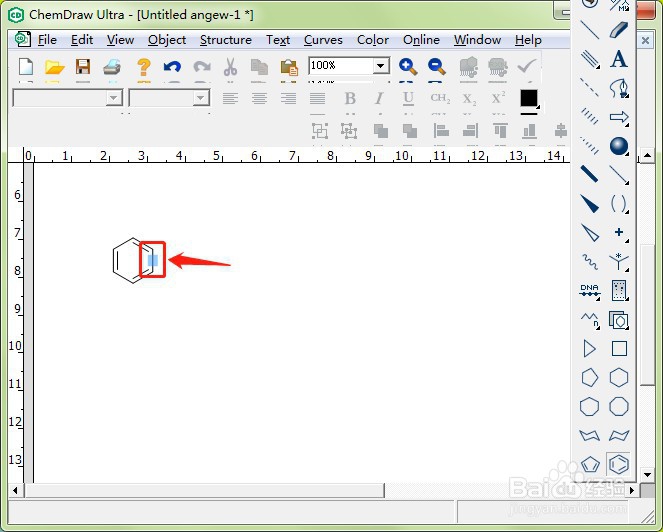The width and height of the screenshot is (663, 532).
Task: Toggle Underline text formatting
Action: point(408,99)
